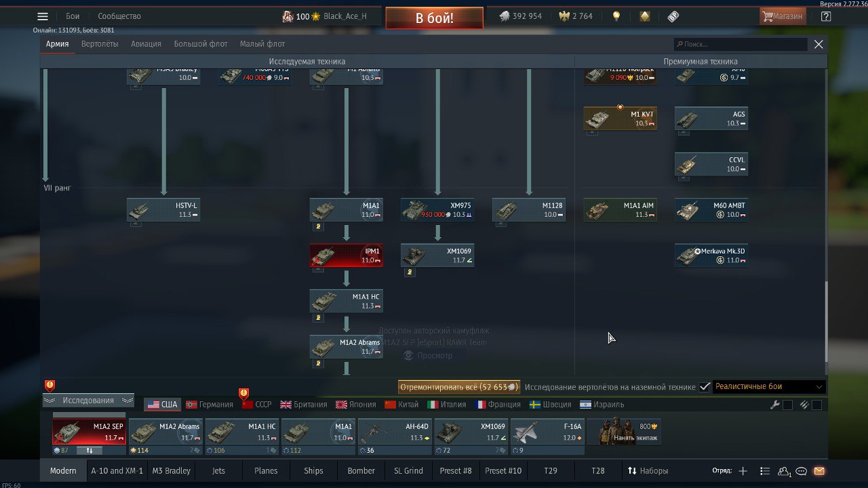The width and height of the screenshot is (868, 488).
Task: Open the Наборы presets list
Action: click(648, 471)
